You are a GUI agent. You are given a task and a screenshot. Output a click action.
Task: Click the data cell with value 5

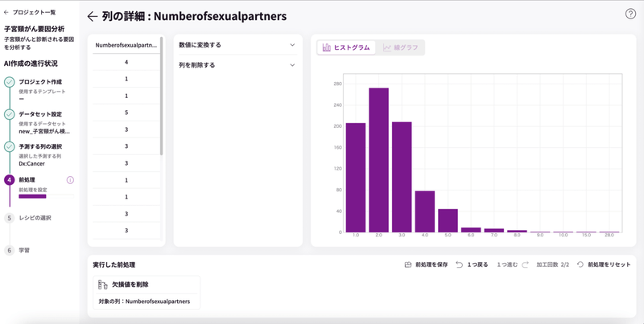pyautogui.click(x=126, y=113)
